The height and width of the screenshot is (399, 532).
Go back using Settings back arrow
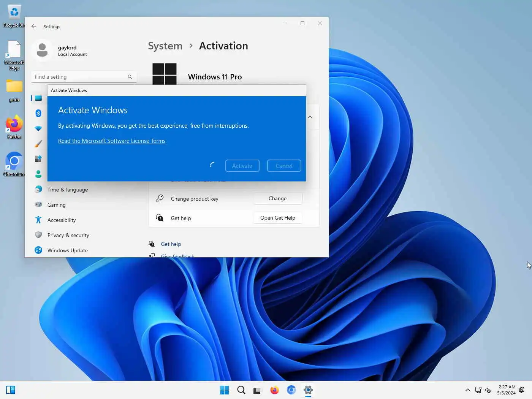34,27
